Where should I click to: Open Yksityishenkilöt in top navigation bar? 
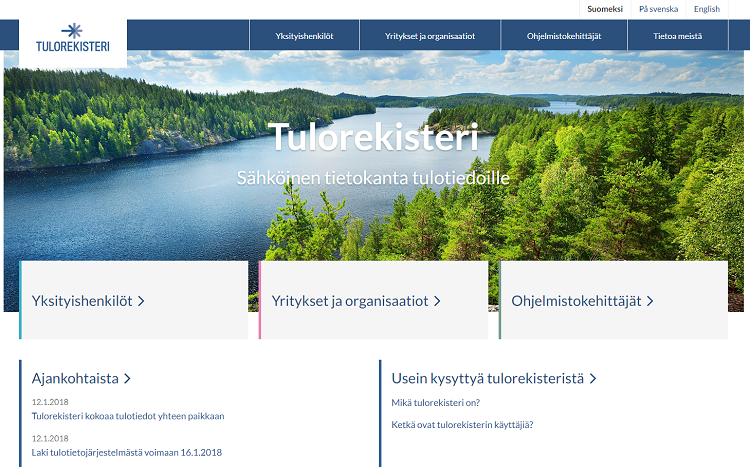click(x=304, y=36)
